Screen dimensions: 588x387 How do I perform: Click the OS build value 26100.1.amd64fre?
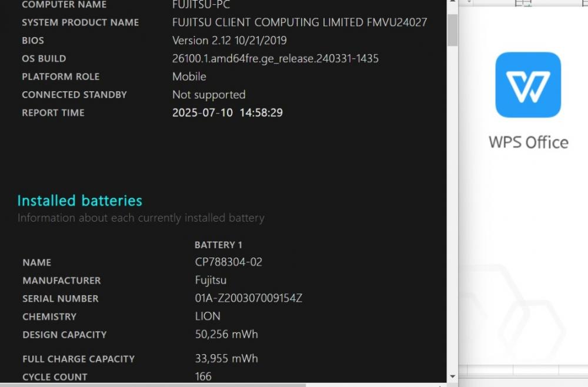(275, 58)
